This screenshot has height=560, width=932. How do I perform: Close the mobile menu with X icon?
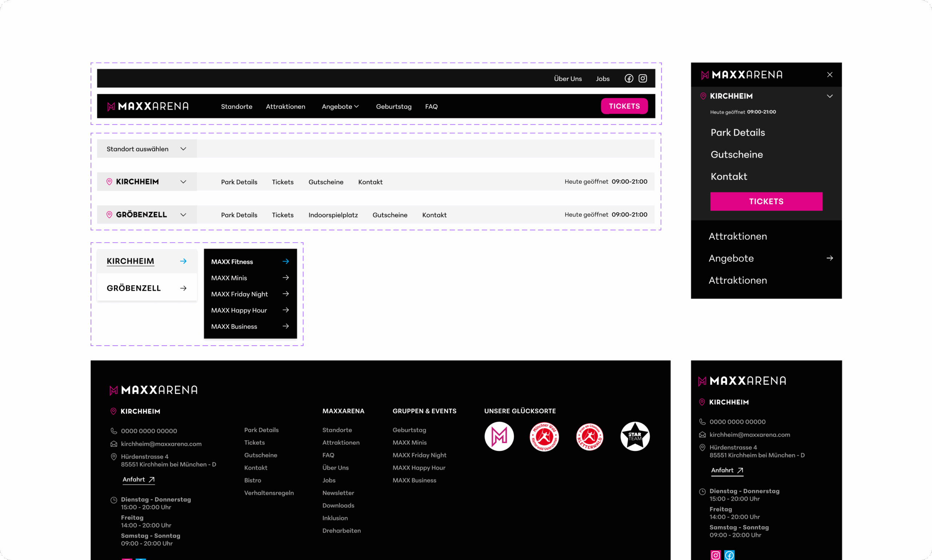[830, 75]
